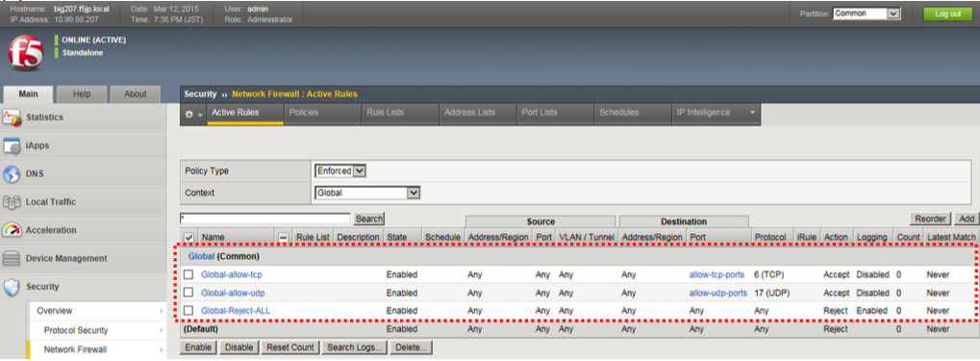This screenshot has height=361, width=980.
Task: Click the Search Logs button
Action: tap(354, 348)
